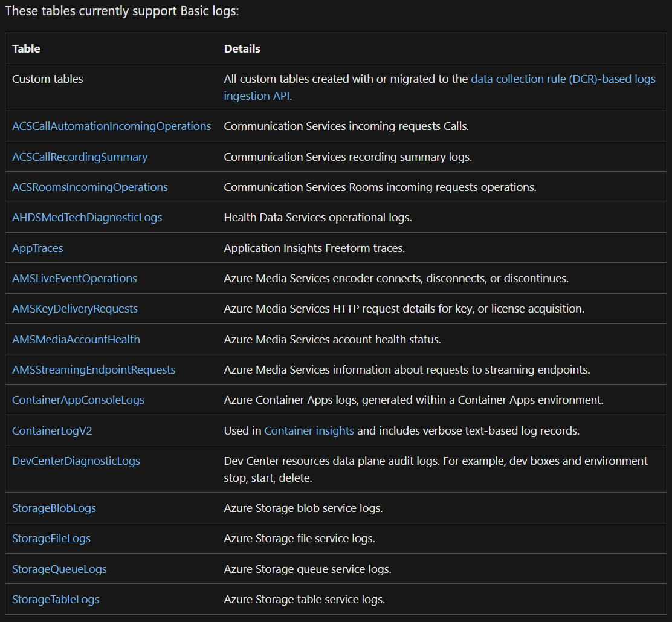672x622 pixels.
Task: Follow the Container insights link
Action: point(309,431)
